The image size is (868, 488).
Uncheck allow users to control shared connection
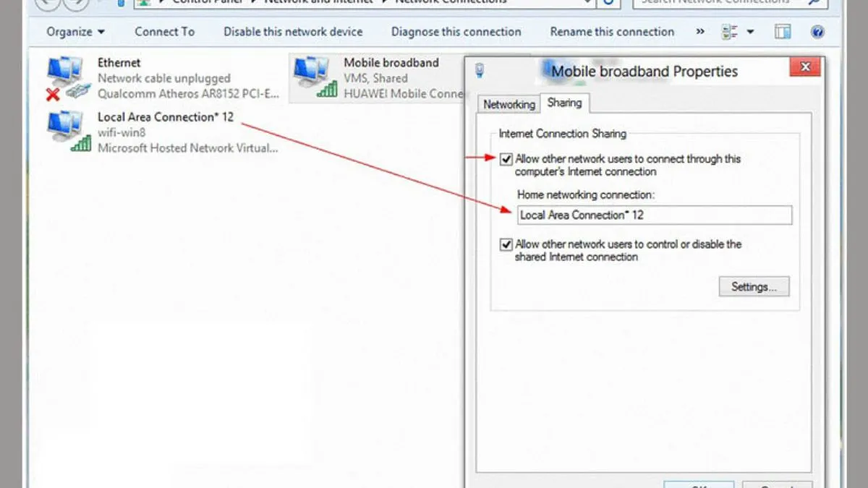pos(506,245)
